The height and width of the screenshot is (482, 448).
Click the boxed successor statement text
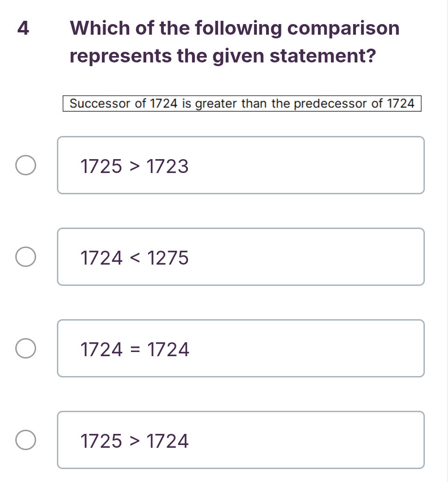242,104
